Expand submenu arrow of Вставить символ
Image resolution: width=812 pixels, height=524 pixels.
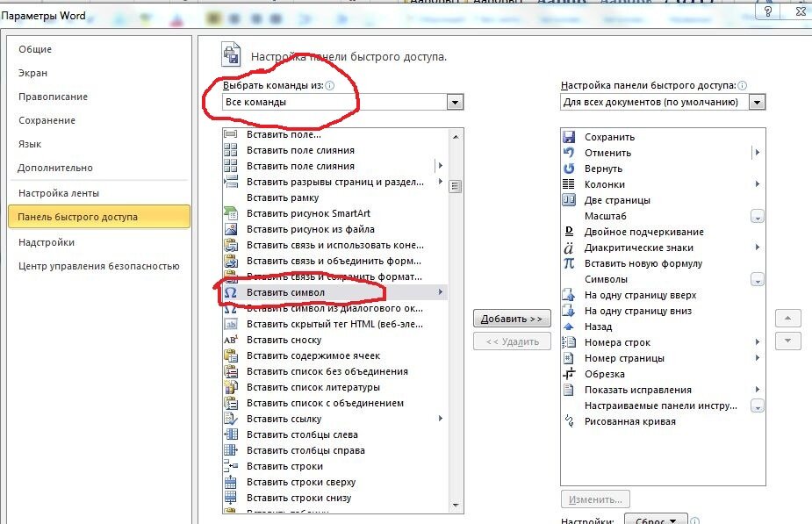440,292
